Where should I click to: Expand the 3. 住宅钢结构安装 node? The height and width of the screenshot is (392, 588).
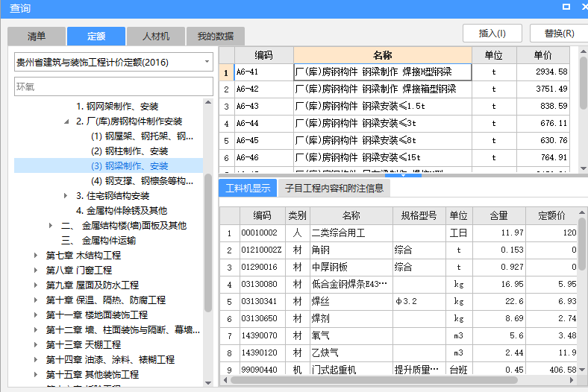coord(66,196)
